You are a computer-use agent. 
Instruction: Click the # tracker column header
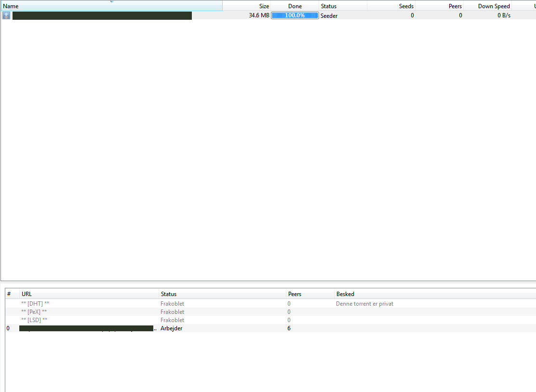13,294
